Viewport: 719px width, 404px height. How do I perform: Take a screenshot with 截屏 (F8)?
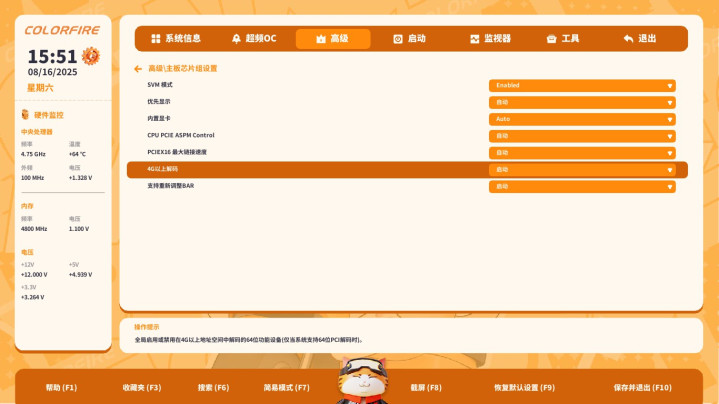point(426,387)
